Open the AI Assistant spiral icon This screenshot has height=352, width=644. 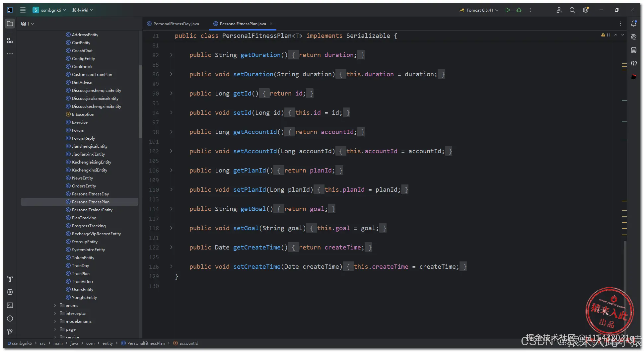click(x=634, y=37)
